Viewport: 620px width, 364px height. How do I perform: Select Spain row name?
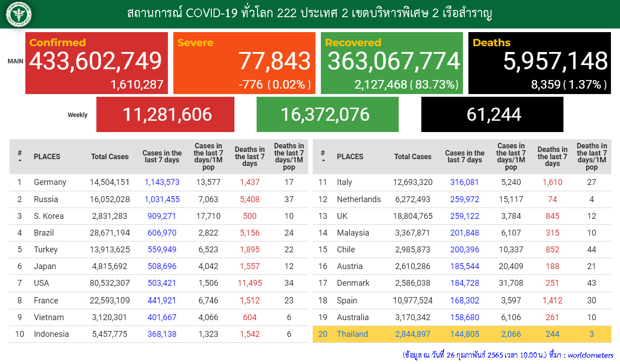click(347, 301)
